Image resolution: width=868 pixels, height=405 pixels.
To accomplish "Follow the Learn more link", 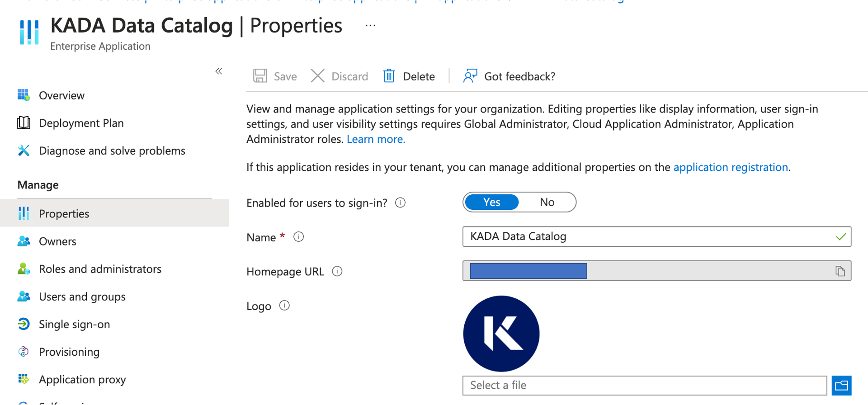I will [376, 139].
